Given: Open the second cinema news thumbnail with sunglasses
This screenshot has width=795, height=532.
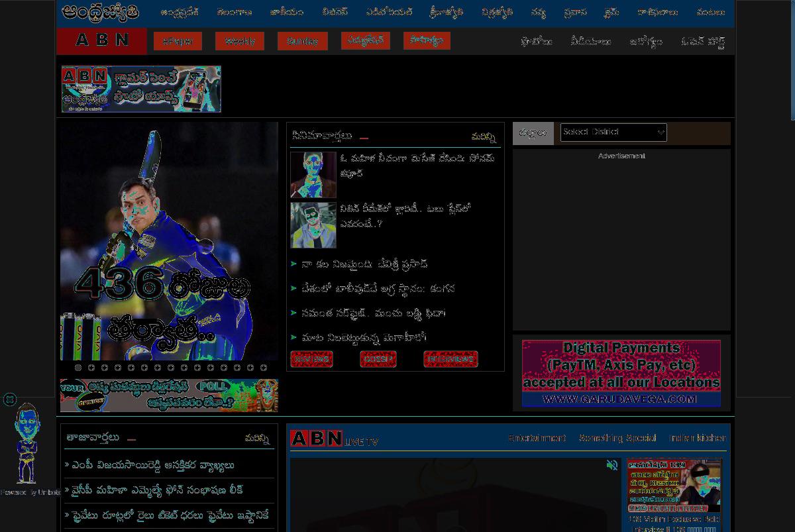Looking at the screenshot, I should click(313, 225).
